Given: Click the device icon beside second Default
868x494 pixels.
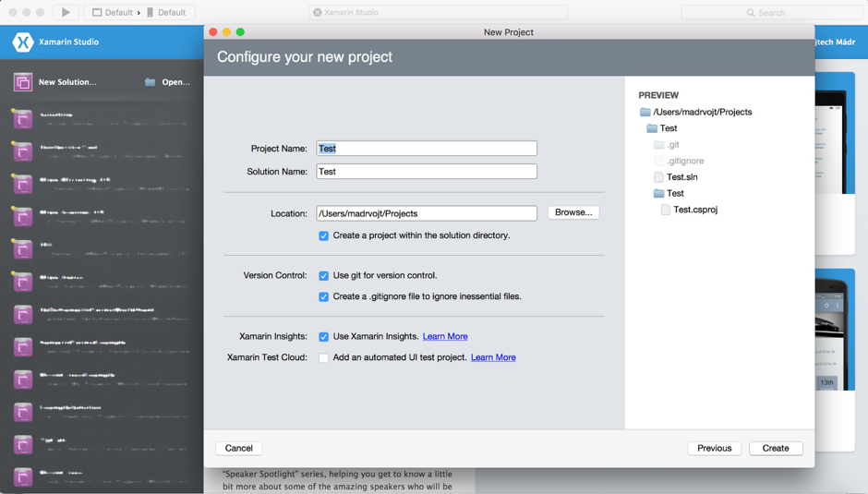Looking at the screenshot, I should (150, 12).
